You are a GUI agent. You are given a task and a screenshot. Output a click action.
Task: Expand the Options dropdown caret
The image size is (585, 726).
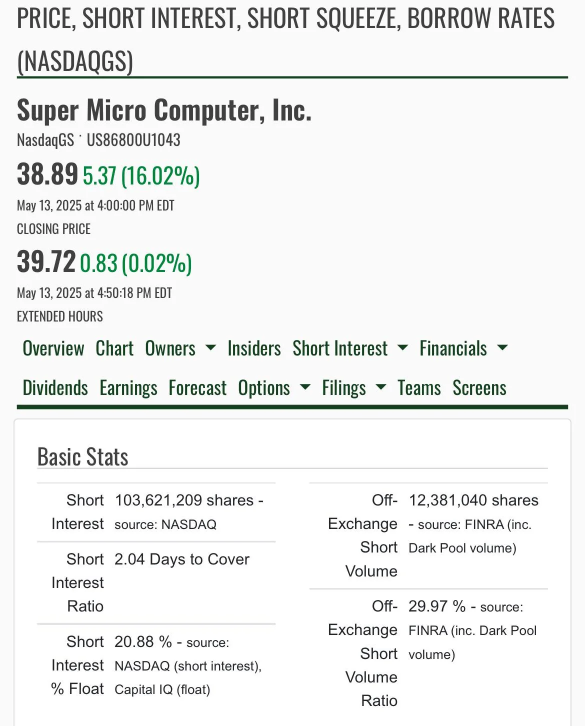(305, 388)
